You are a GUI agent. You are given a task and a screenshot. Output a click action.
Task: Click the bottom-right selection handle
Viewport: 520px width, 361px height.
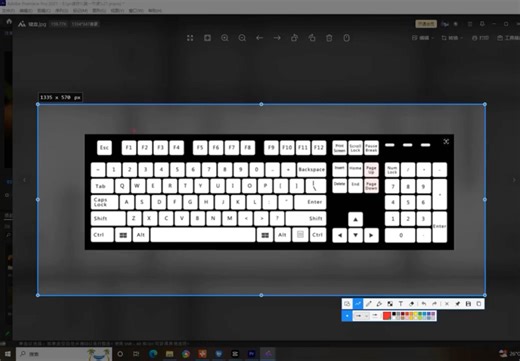pos(485,295)
